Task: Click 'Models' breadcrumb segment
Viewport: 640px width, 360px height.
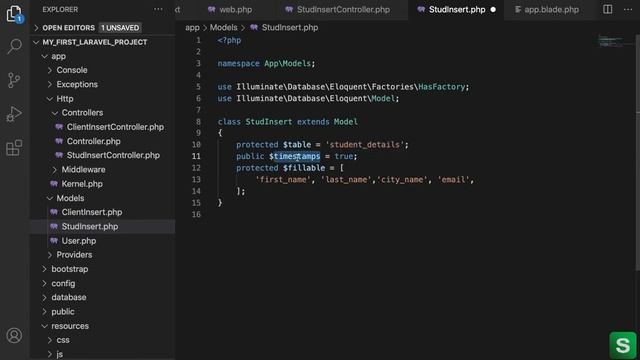Action: 223,28
